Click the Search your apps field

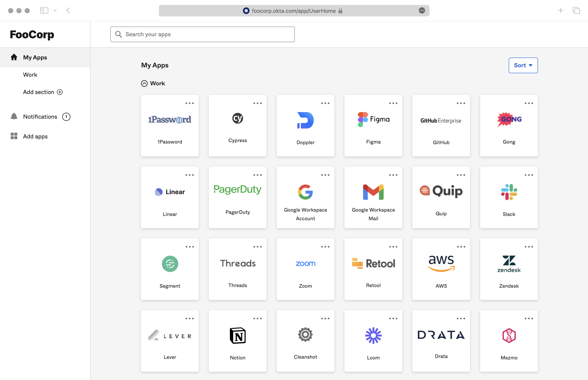(203, 34)
